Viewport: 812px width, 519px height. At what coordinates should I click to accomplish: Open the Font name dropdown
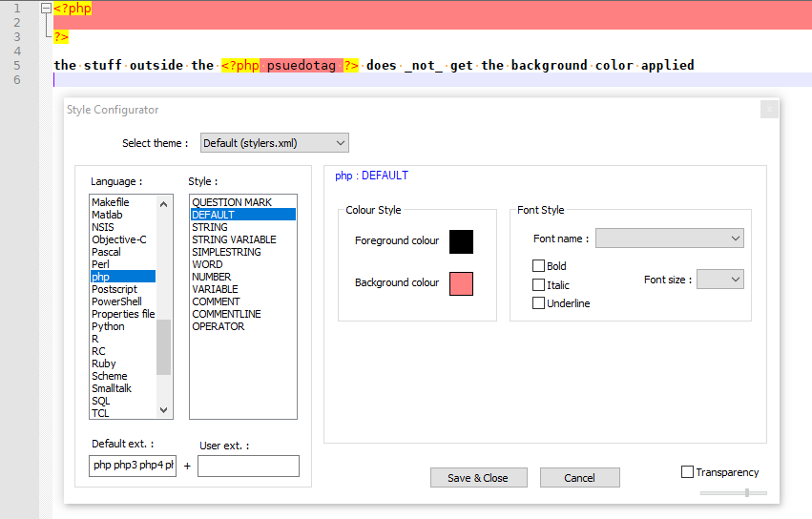670,239
